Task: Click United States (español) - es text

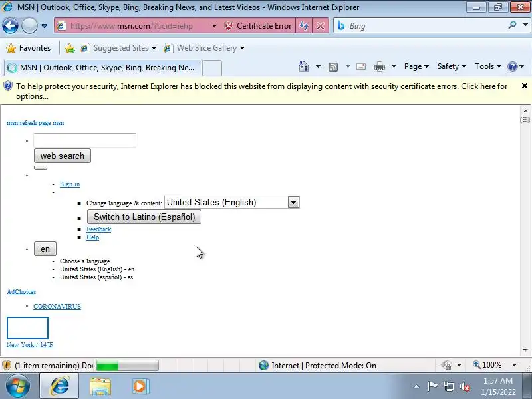Action: pyautogui.click(x=96, y=277)
